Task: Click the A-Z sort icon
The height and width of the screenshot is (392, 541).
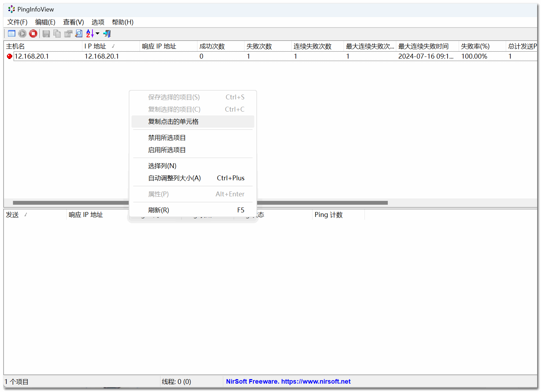Action: tap(90, 33)
